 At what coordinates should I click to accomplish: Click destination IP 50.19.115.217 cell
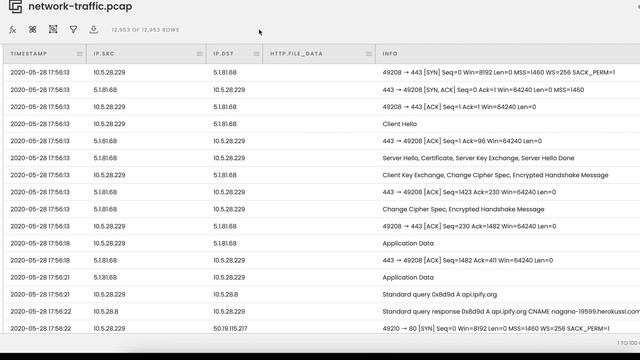pyautogui.click(x=230, y=329)
